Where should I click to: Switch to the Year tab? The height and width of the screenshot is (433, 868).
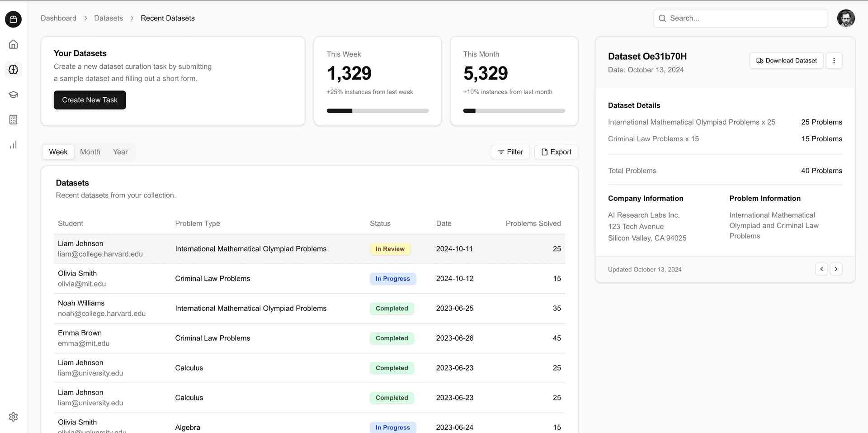pyautogui.click(x=120, y=152)
